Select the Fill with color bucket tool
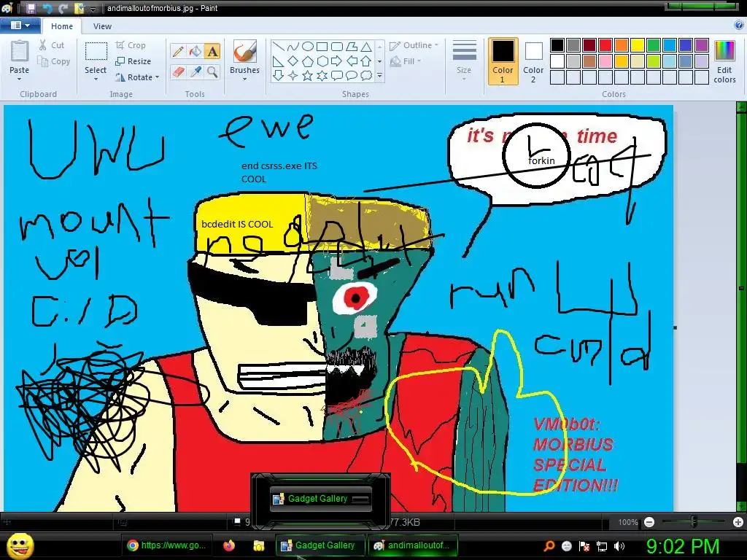 pyautogui.click(x=196, y=52)
